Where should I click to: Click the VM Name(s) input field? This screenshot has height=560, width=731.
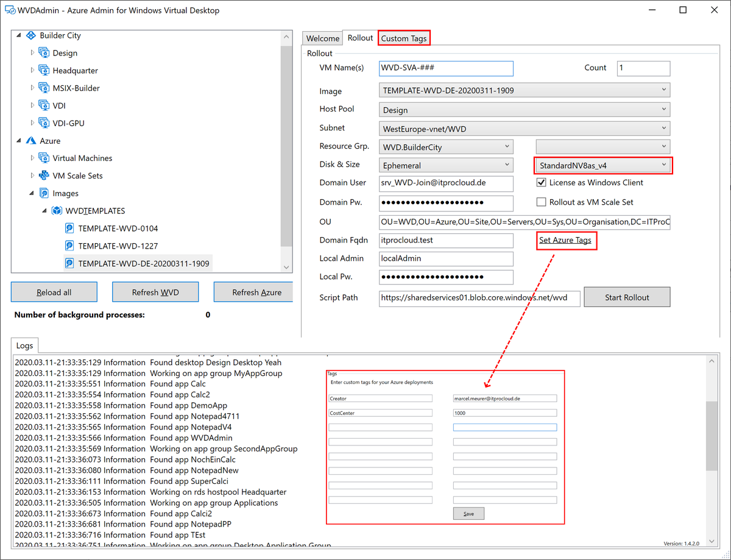(446, 68)
